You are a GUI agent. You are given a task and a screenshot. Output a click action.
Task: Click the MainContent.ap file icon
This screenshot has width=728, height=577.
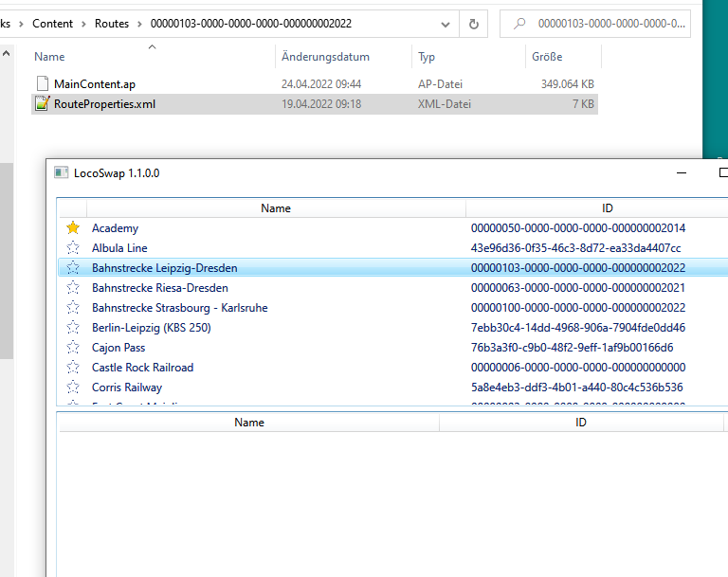[x=43, y=83]
